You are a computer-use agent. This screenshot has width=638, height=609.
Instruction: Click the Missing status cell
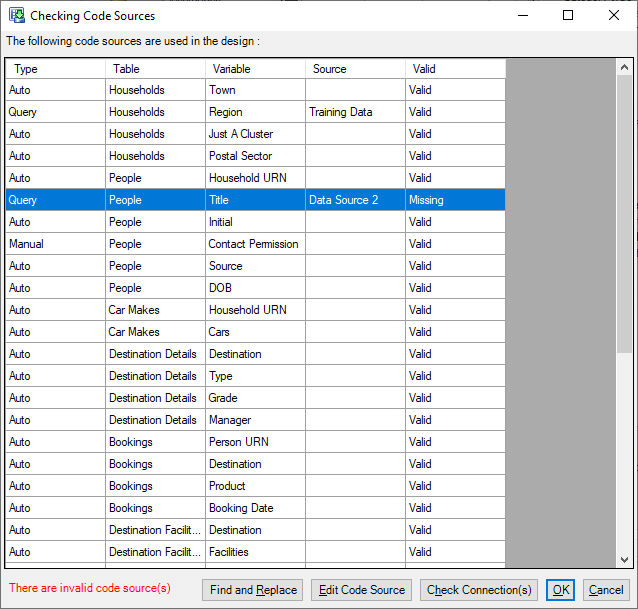[456, 200]
